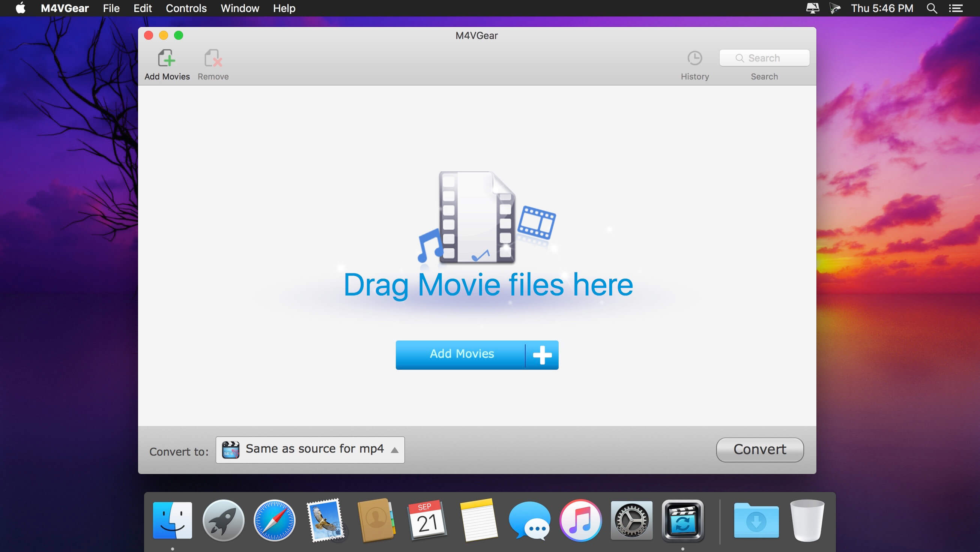Open the Controls menu
The width and height of the screenshot is (980, 552).
[x=186, y=8]
